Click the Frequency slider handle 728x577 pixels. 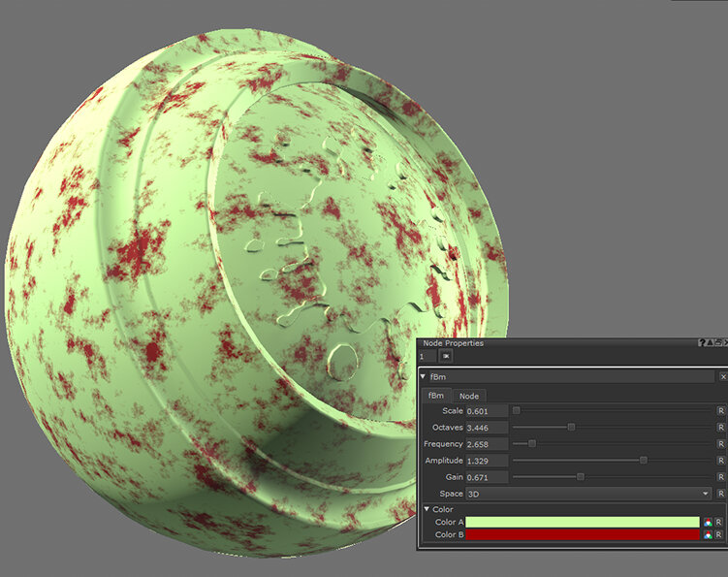[532, 444]
